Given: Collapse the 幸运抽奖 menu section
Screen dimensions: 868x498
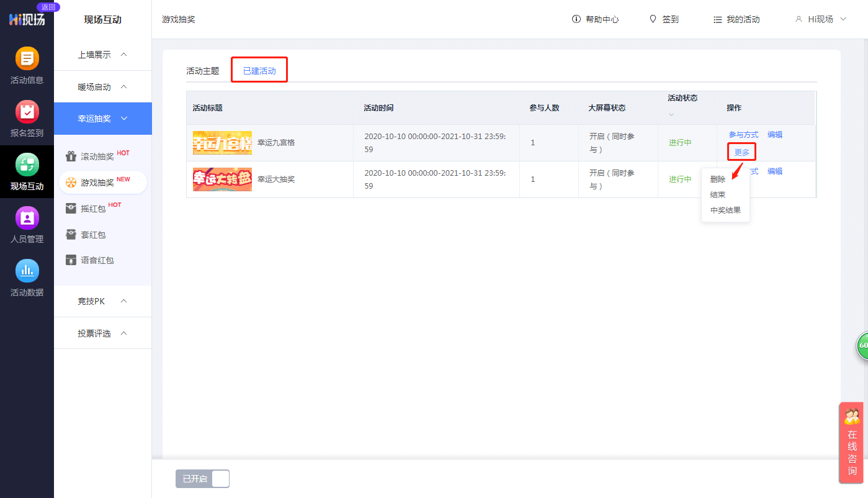Looking at the screenshot, I should click(x=102, y=119).
